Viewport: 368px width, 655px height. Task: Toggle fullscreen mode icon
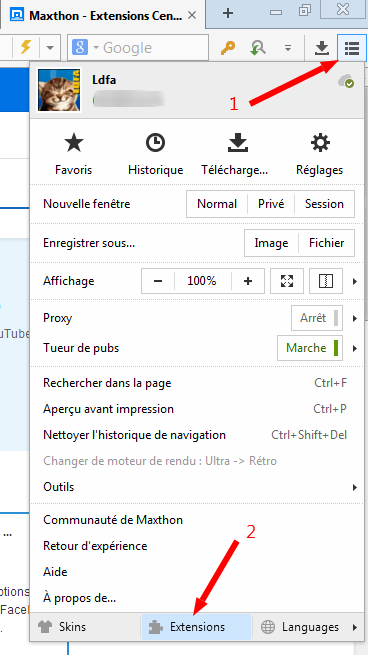point(287,281)
